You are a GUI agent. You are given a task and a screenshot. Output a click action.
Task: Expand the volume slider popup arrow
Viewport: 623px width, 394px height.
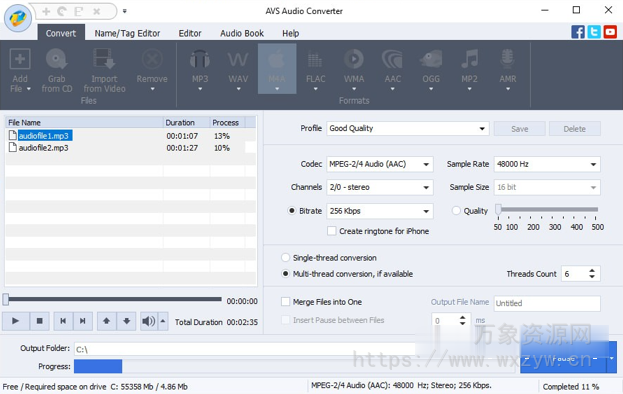[x=163, y=321]
